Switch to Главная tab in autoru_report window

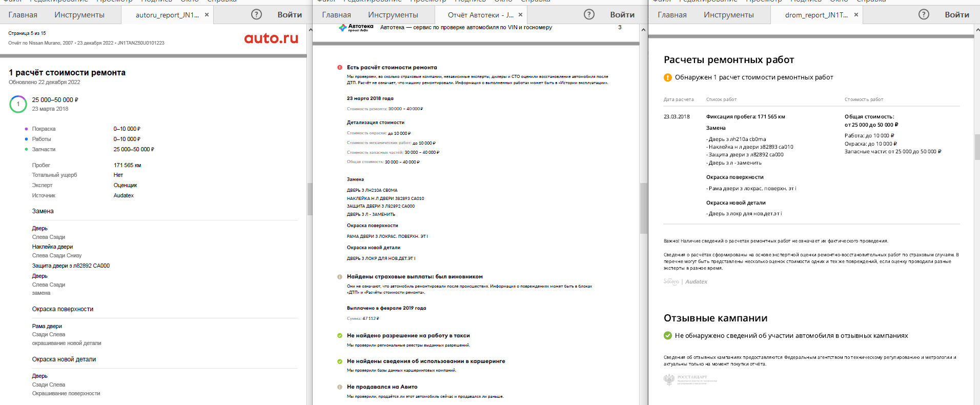(x=23, y=15)
